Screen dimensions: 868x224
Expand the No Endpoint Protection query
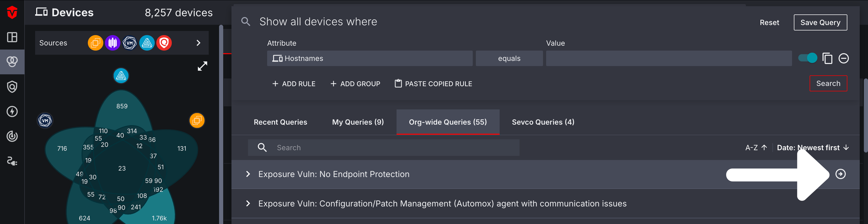tap(248, 174)
